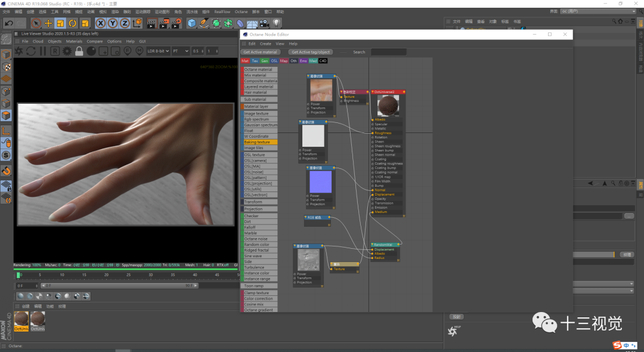Click the Octane logo icon near HELP
Screen dimensions: 644x352
(453, 331)
